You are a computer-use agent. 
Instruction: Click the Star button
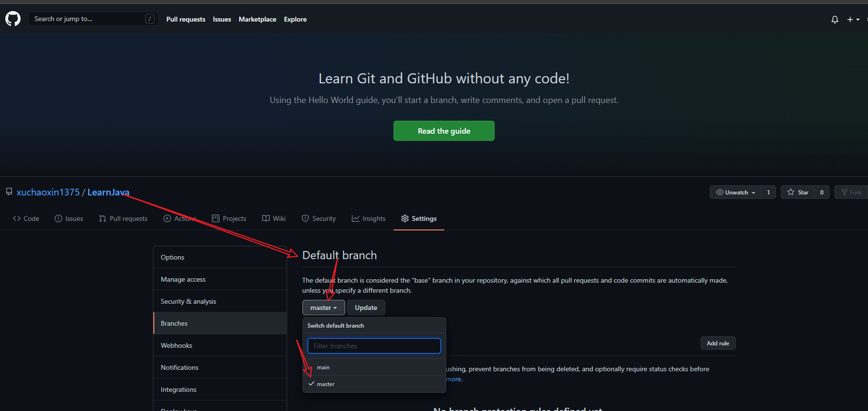(x=798, y=192)
